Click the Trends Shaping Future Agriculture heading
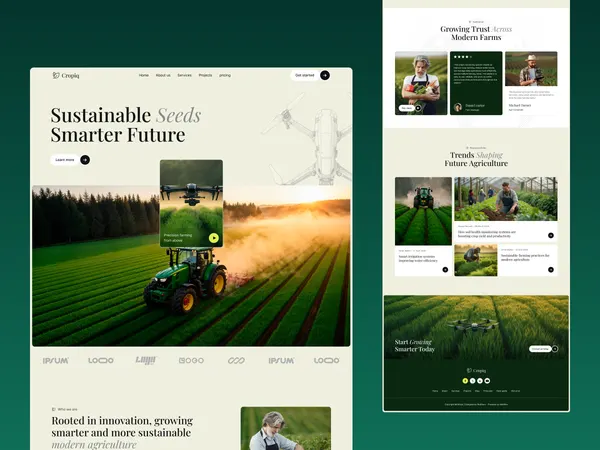600x450 pixels. pyautogui.click(x=476, y=159)
